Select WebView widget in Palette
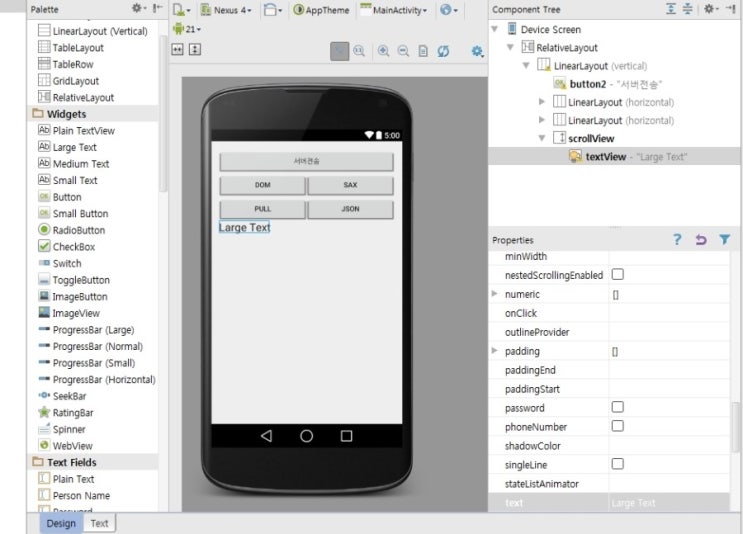Image resolution: width=743 pixels, height=534 pixels. click(65, 445)
